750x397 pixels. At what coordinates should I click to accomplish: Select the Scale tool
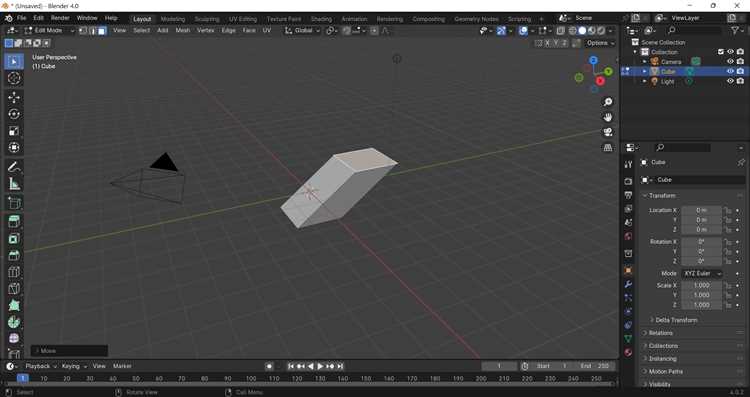pos(14,131)
